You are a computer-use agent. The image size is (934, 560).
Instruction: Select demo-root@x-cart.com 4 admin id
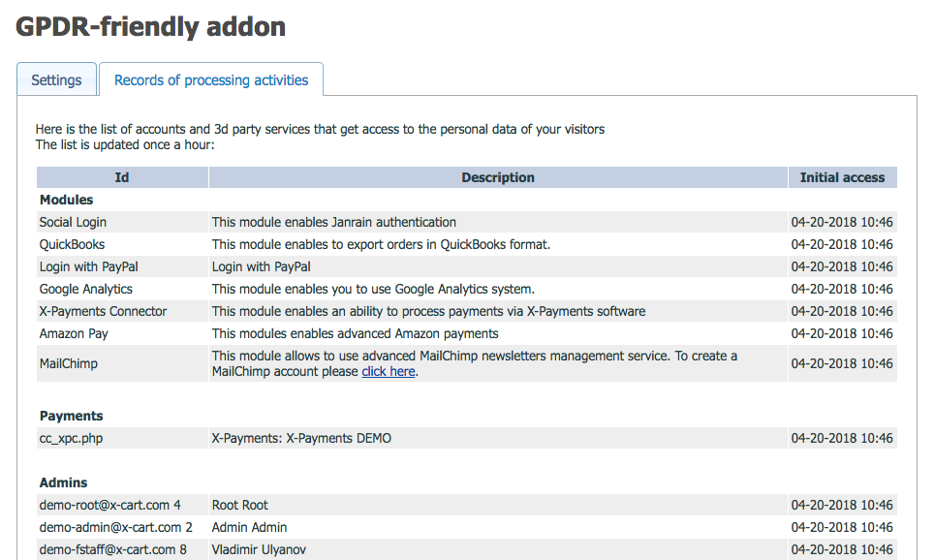[x=110, y=505]
